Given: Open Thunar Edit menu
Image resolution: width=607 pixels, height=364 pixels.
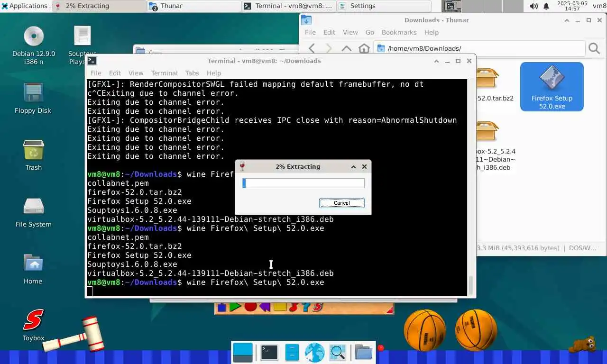Looking at the screenshot, I should coord(329,32).
